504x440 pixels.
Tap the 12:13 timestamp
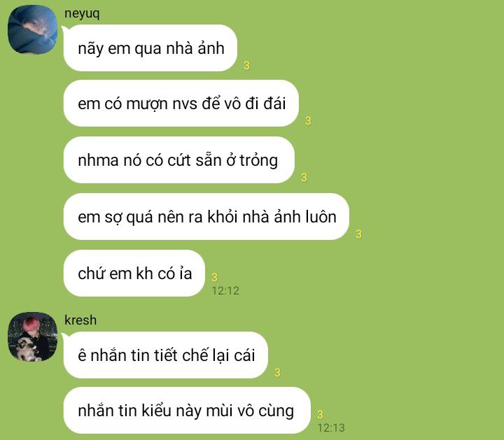point(331,428)
